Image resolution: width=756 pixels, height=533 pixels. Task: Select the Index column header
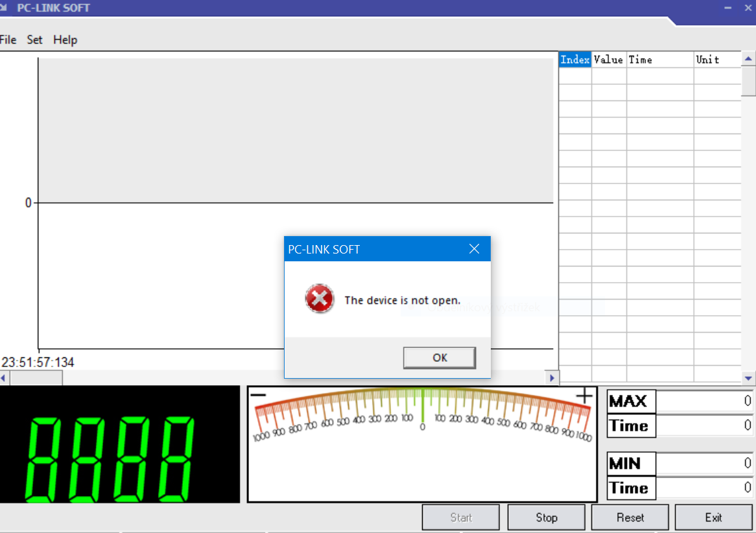(x=575, y=60)
